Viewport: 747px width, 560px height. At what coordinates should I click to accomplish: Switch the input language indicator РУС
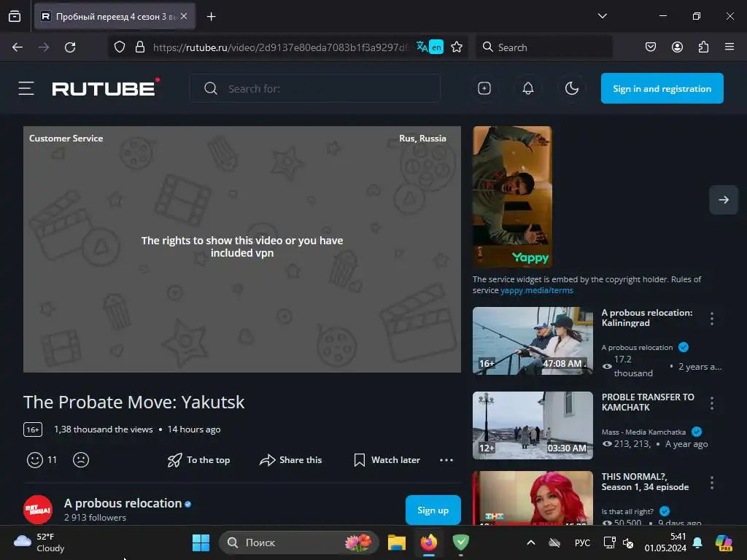[582, 542]
